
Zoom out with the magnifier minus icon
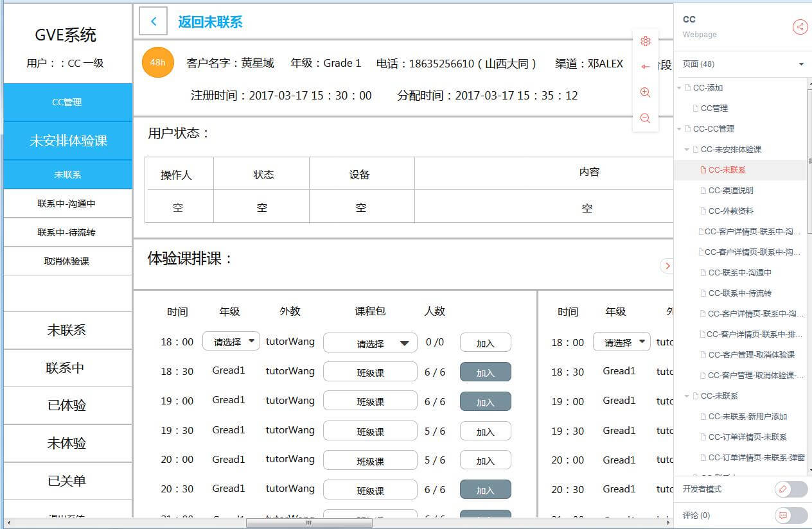(646, 118)
